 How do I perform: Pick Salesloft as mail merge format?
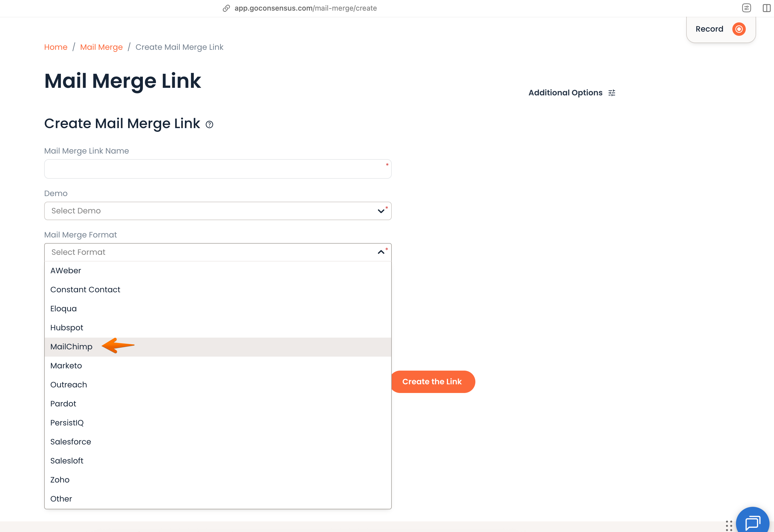point(218,461)
